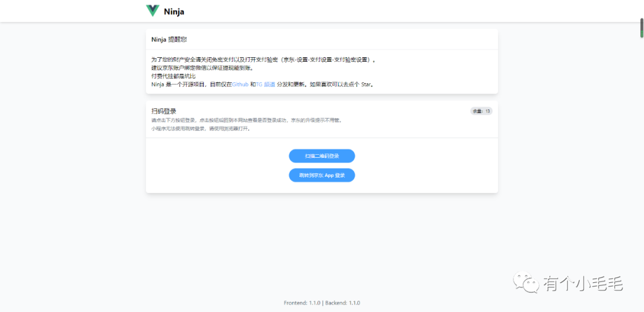Click the 跳转到京东 App 登录 button
This screenshot has width=644, height=312.
321,176
